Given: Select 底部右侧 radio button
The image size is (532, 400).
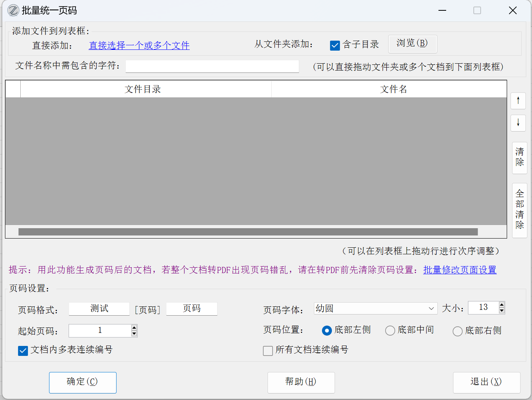Looking at the screenshot, I should point(457,331).
